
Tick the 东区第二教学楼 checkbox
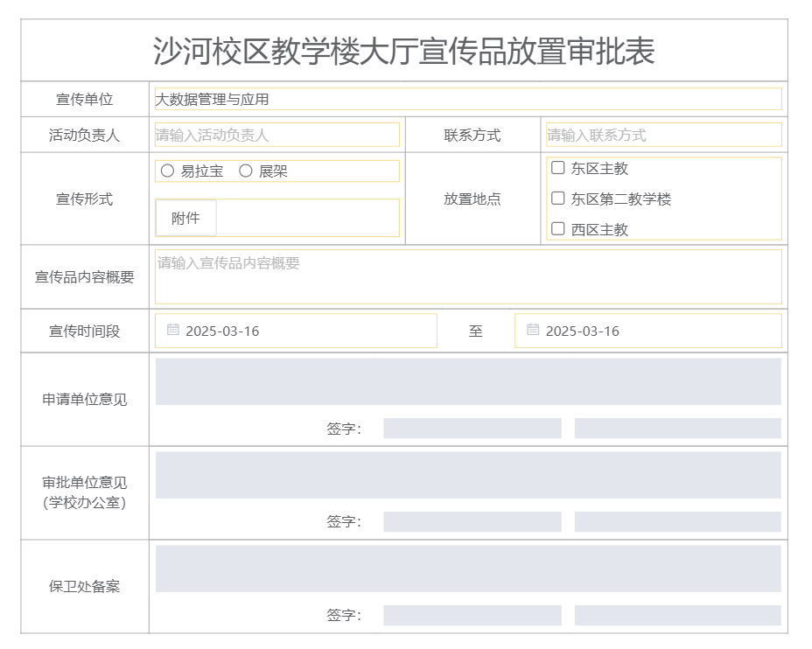(557, 199)
